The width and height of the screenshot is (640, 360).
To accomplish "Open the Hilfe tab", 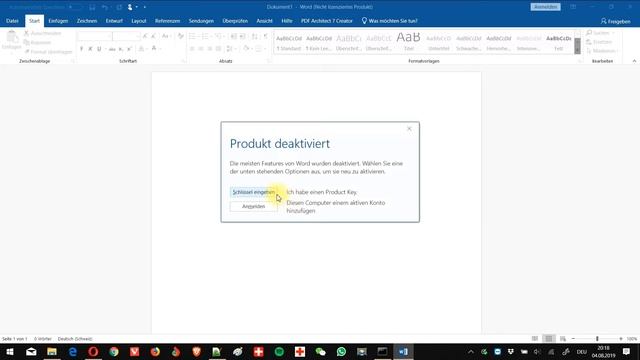I will [x=287, y=21].
